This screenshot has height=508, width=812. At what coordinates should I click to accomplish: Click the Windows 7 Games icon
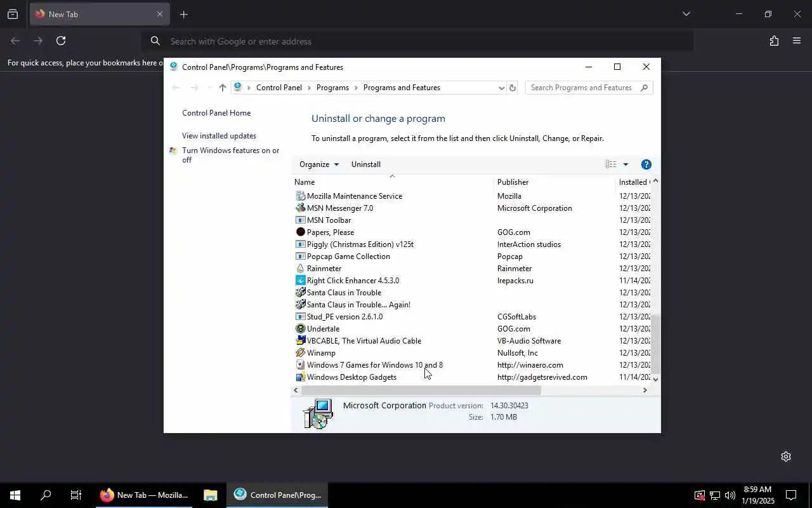pos(301,364)
